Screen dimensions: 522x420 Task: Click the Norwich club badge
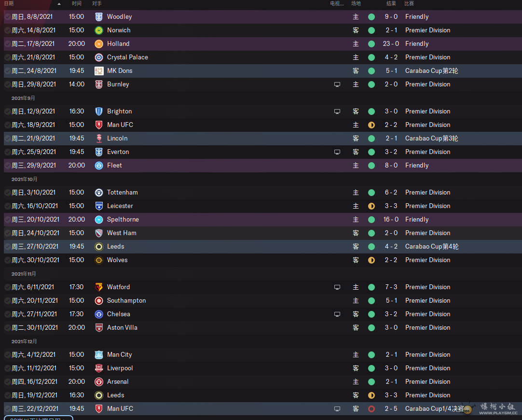[99, 30]
